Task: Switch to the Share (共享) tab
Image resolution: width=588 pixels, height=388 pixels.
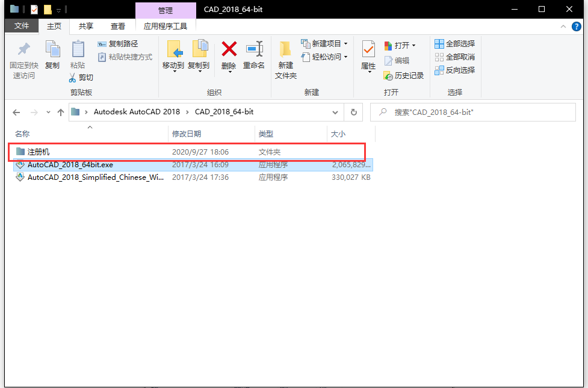Action: pyautogui.click(x=86, y=26)
